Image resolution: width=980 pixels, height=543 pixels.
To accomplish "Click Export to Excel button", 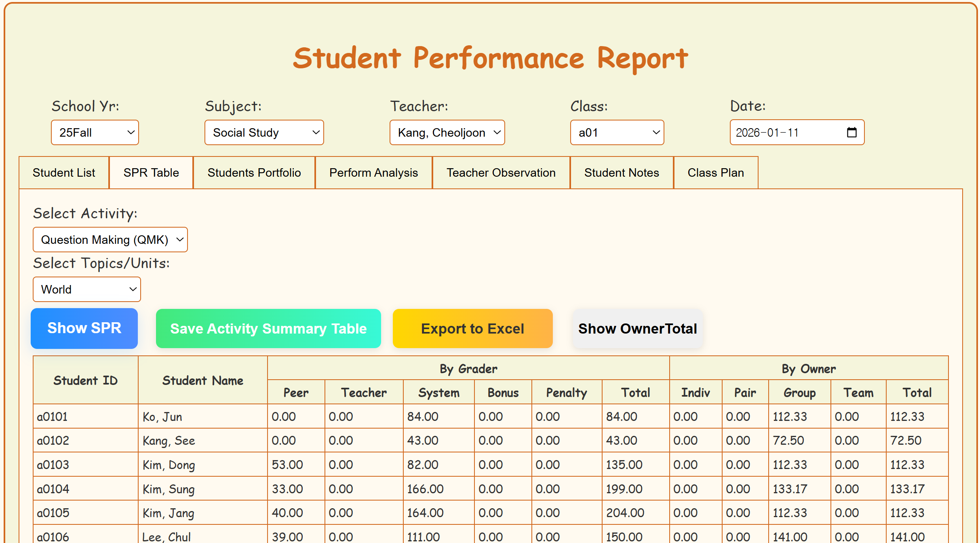I will click(x=472, y=328).
